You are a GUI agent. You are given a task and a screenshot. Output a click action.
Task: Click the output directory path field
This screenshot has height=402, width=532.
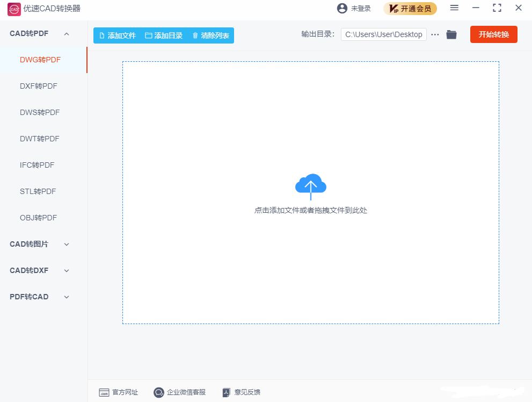coord(383,34)
